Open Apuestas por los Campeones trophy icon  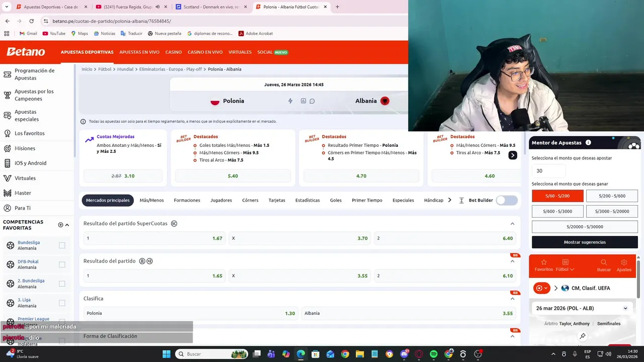point(7,95)
